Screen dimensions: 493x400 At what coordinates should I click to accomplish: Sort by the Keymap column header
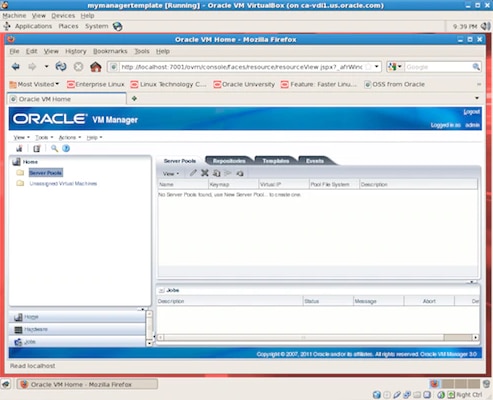point(233,184)
